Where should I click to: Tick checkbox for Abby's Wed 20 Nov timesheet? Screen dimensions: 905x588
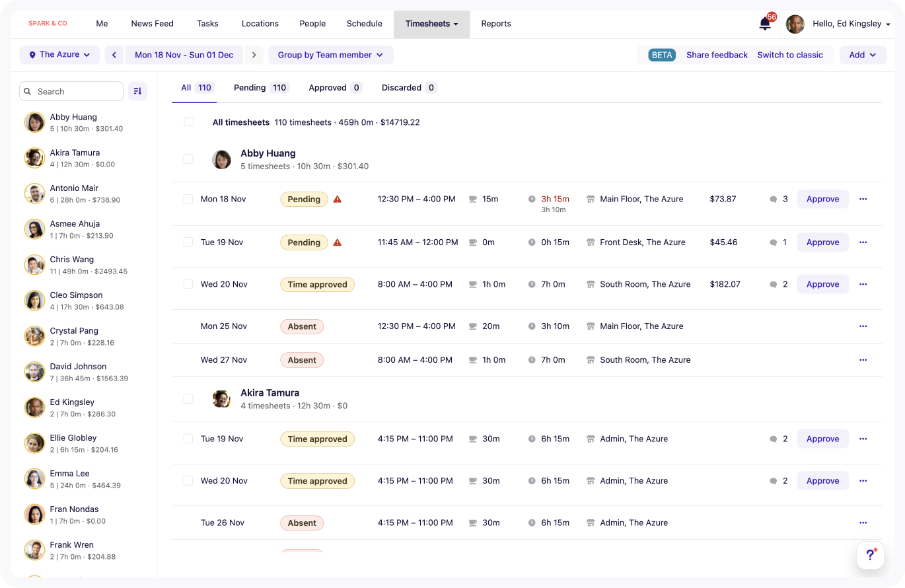tap(188, 284)
